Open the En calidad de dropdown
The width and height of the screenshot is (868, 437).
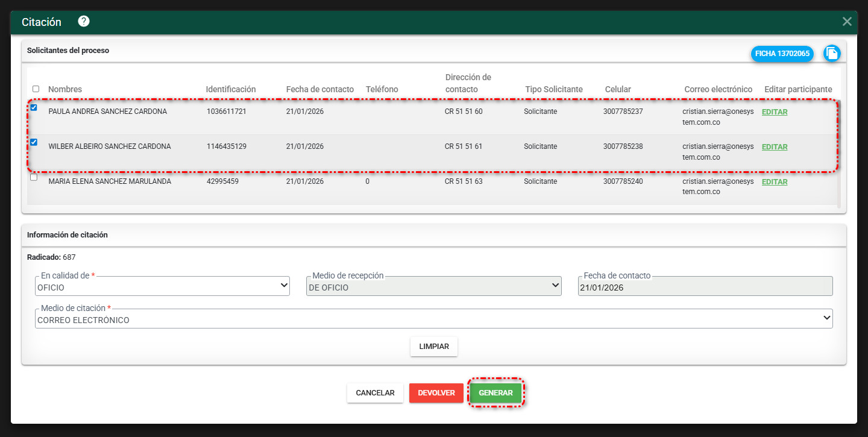coord(163,287)
